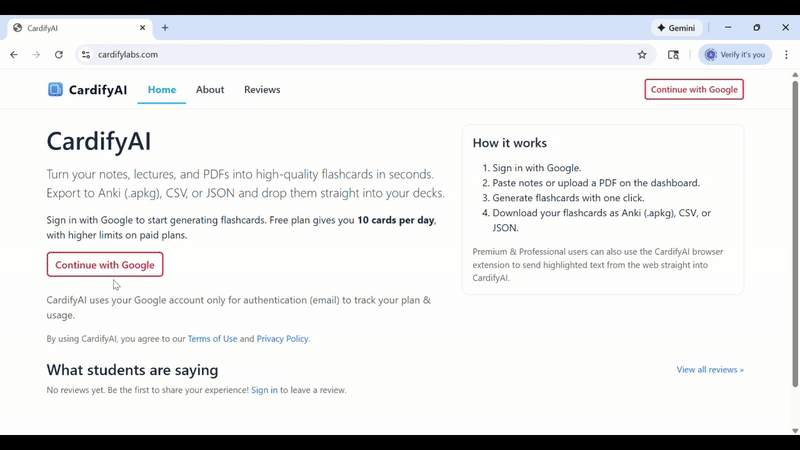Click header Continue with Google button
Screen dimensions: 800x450
click(x=694, y=89)
